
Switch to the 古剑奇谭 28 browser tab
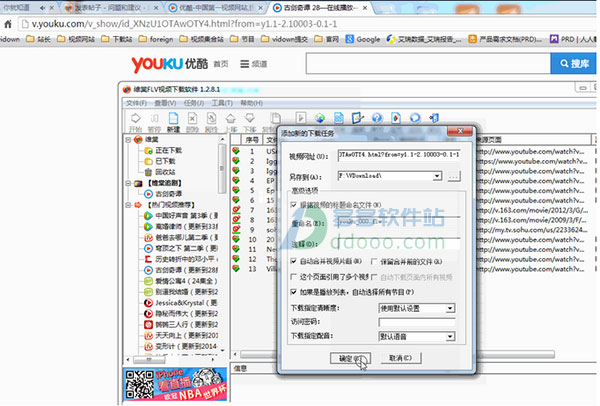pos(321,8)
